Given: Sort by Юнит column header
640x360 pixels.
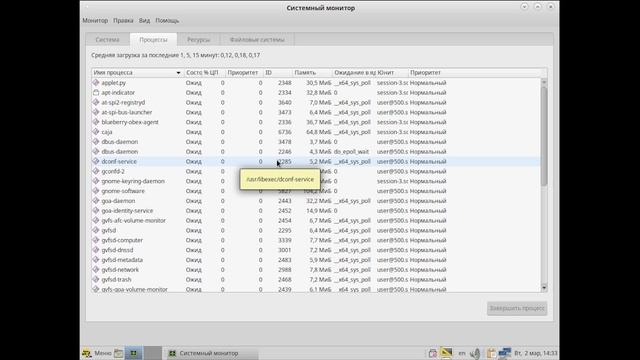Looking at the screenshot, I should point(391,73).
